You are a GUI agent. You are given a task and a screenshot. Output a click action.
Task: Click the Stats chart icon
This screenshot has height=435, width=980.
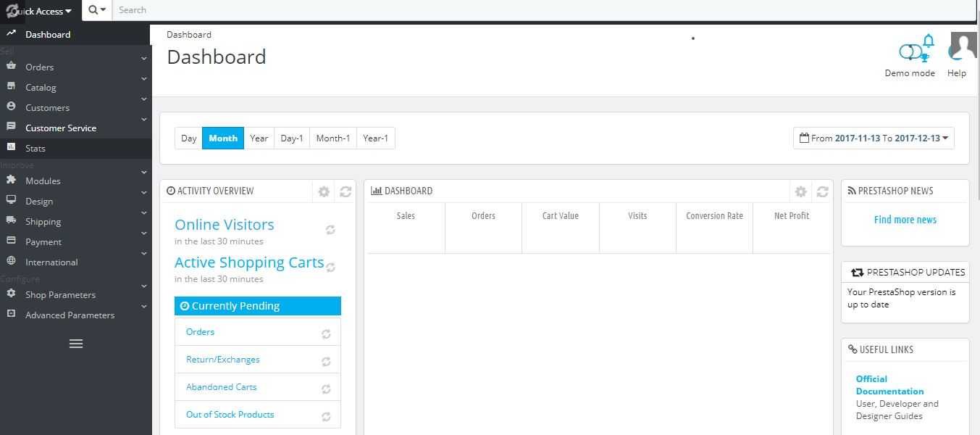pos(11,147)
